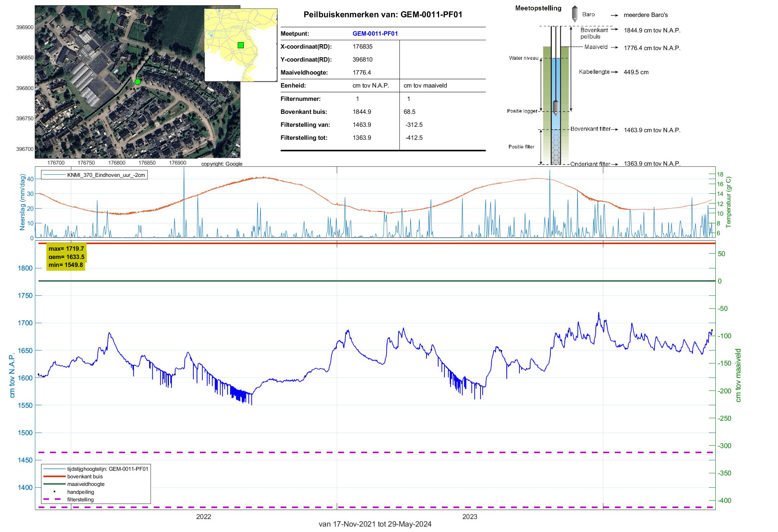Click the Kabellengte 449.5 cm value
778x532 pixels.
pyautogui.click(x=636, y=72)
